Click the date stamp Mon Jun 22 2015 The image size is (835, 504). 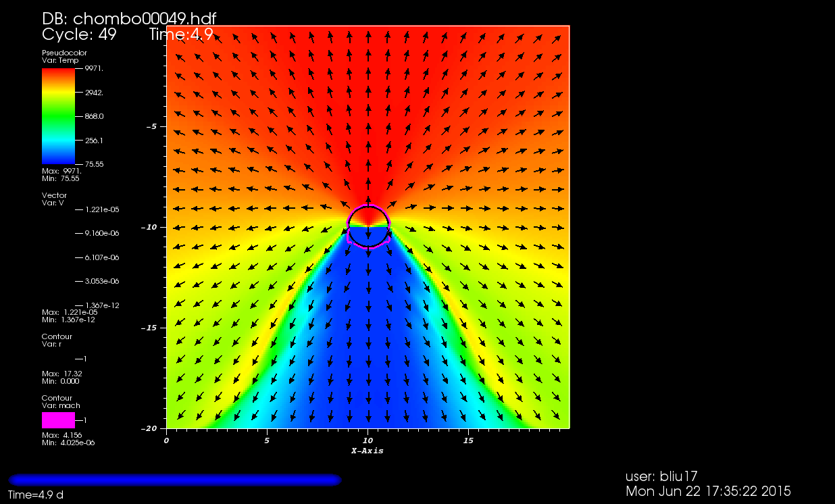(708, 491)
